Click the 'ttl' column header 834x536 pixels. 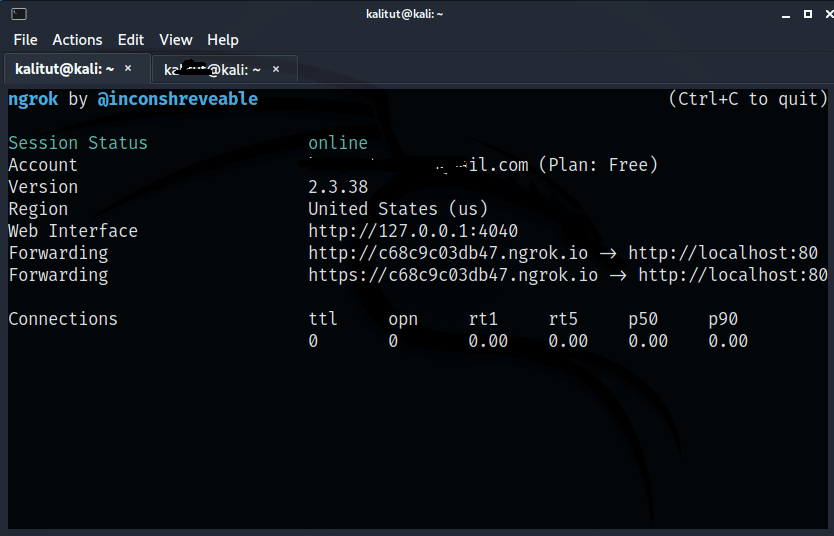(323, 319)
